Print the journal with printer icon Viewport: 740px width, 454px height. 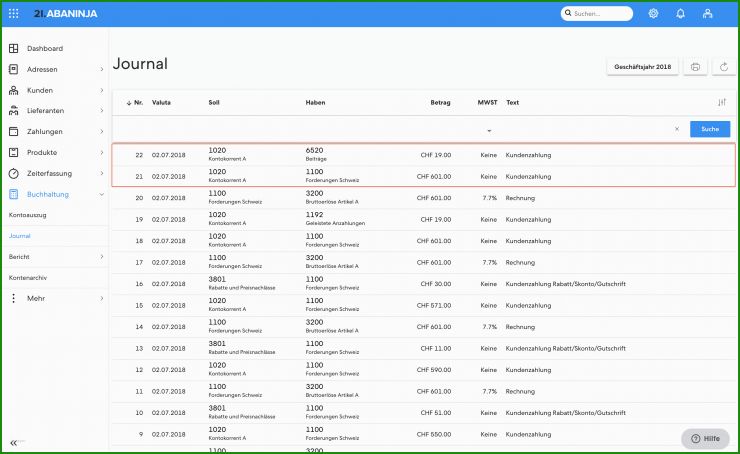695,67
